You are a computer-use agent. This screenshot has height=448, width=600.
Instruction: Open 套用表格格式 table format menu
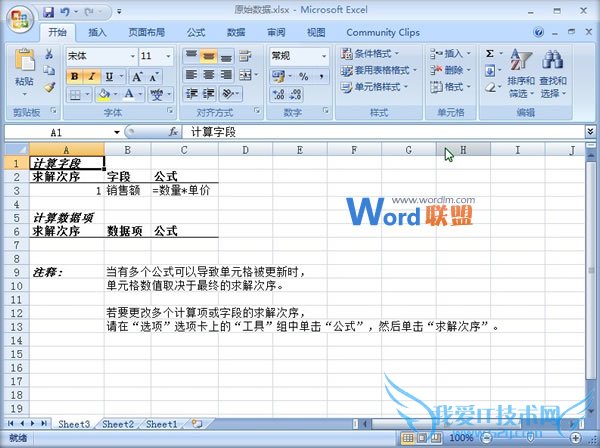378,70
